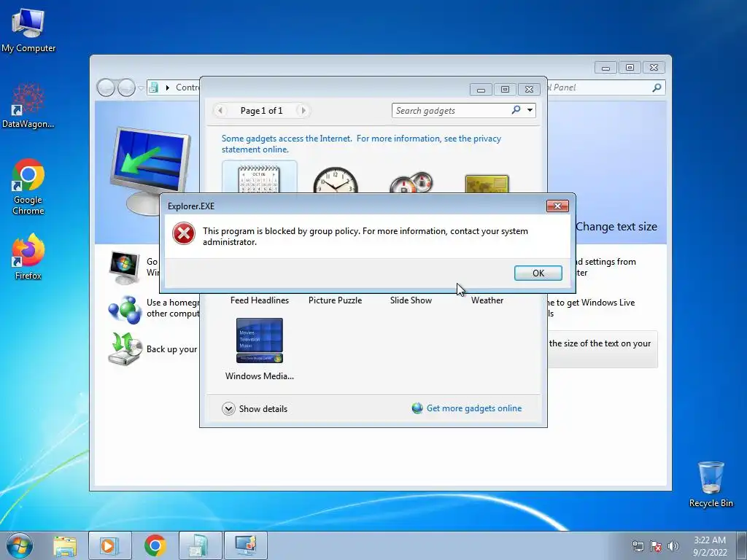Click Control Panel search magnifier icon
The height and width of the screenshot is (560, 747).
[x=657, y=87]
